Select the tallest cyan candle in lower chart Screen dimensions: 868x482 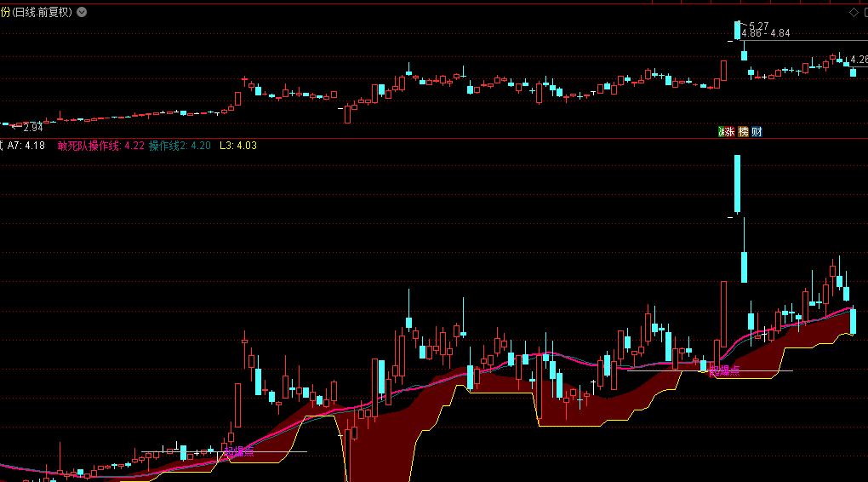point(737,183)
